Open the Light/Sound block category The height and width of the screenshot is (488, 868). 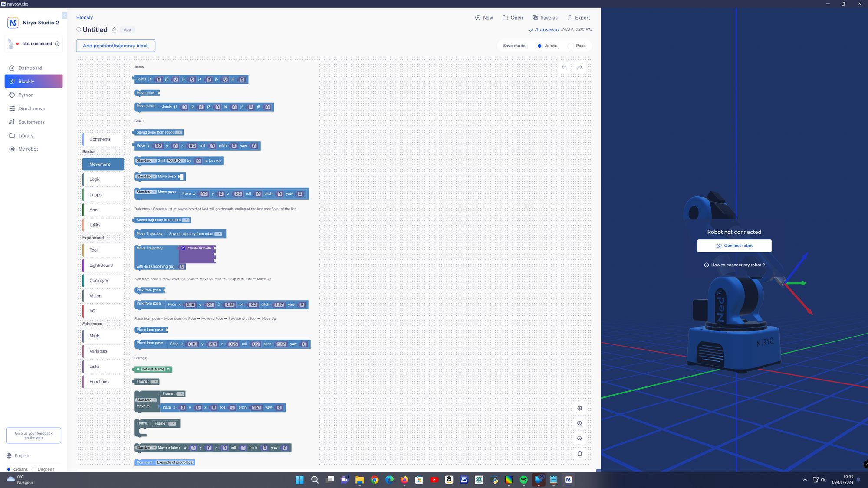tap(103, 265)
